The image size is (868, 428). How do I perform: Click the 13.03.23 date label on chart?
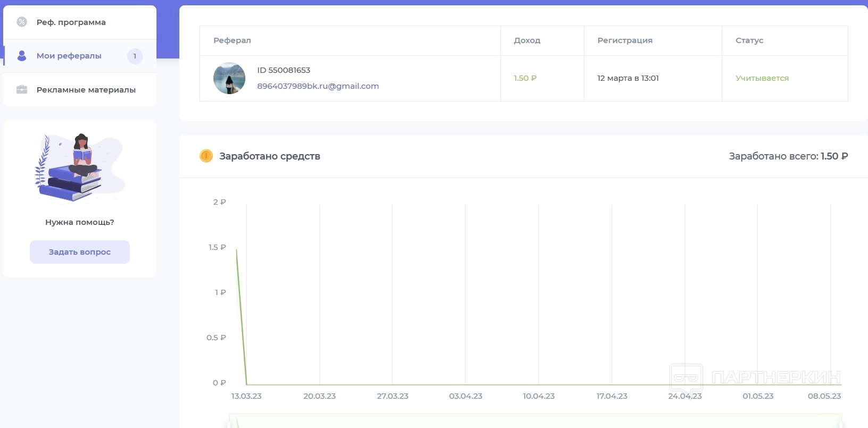point(246,396)
